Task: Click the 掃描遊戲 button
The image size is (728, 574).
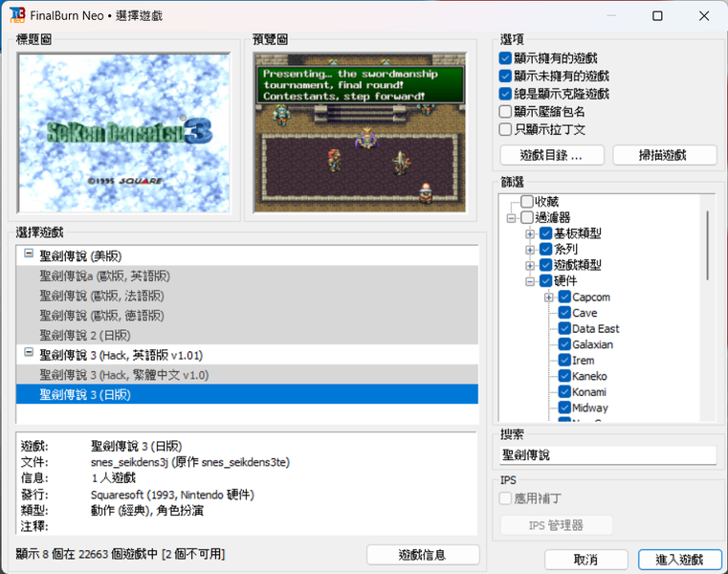Action: pyautogui.click(x=665, y=155)
